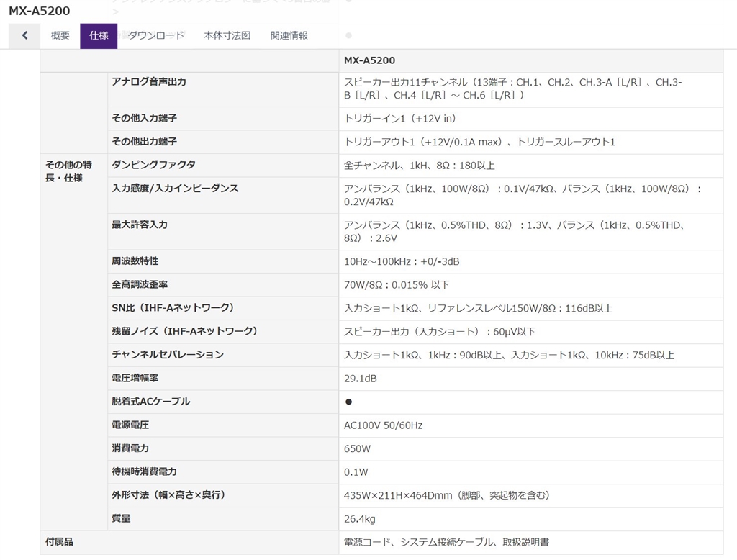Click the 0.1V/47kΩ input sensitivity value
The height and width of the screenshot is (560, 737).
(529, 189)
